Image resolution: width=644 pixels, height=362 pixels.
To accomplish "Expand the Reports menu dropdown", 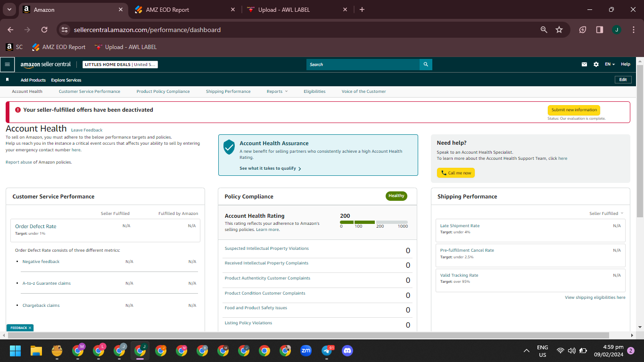I will (277, 91).
